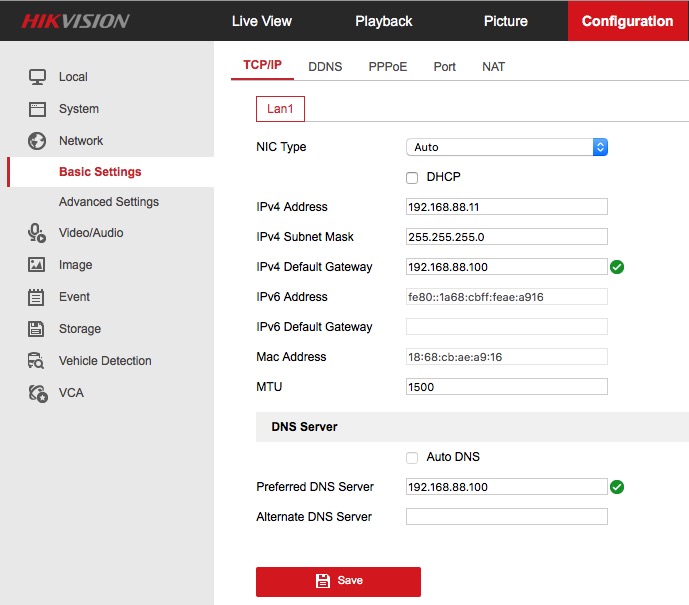Viewport: 689px width, 605px height.
Task: Click the Storage floppy disk icon
Action: click(x=37, y=329)
